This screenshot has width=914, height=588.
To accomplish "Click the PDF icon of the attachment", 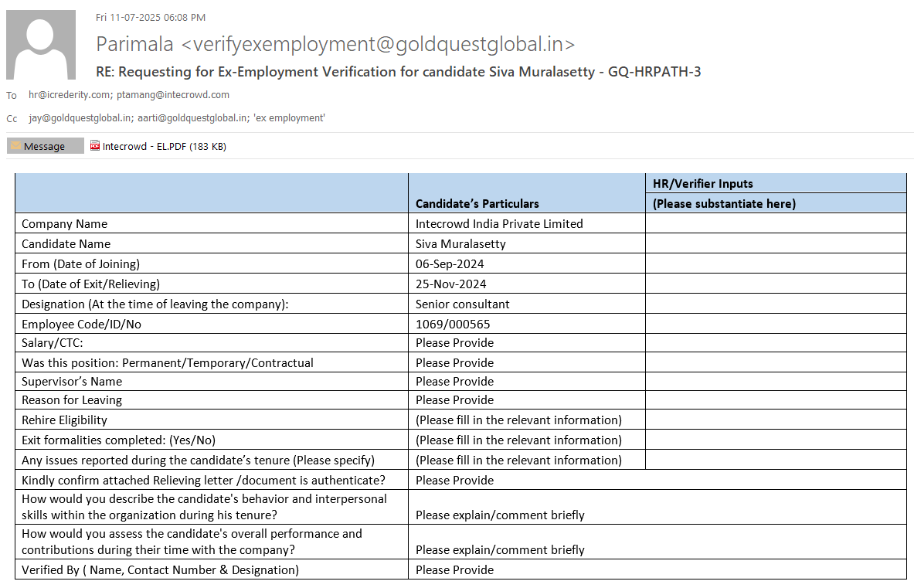I will click(95, 146).
